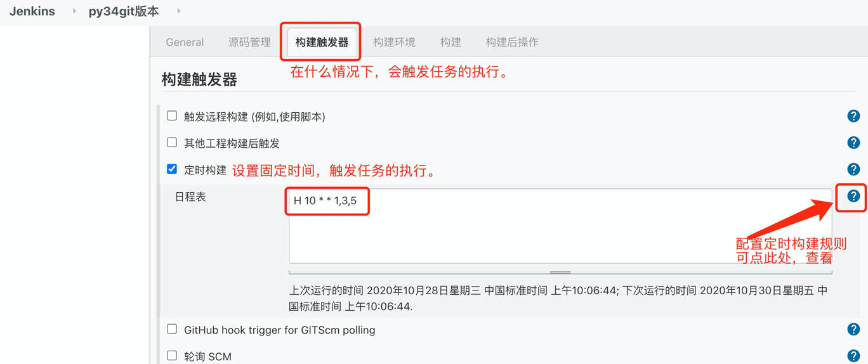This screenshot has height=364, width=868.
Task: Check the 轮询 SCM option
Action: [x=172, y=356]
